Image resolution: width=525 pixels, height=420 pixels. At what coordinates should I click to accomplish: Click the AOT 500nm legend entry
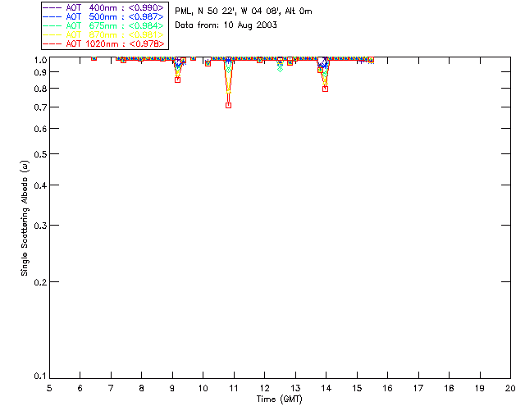point(103,16)
